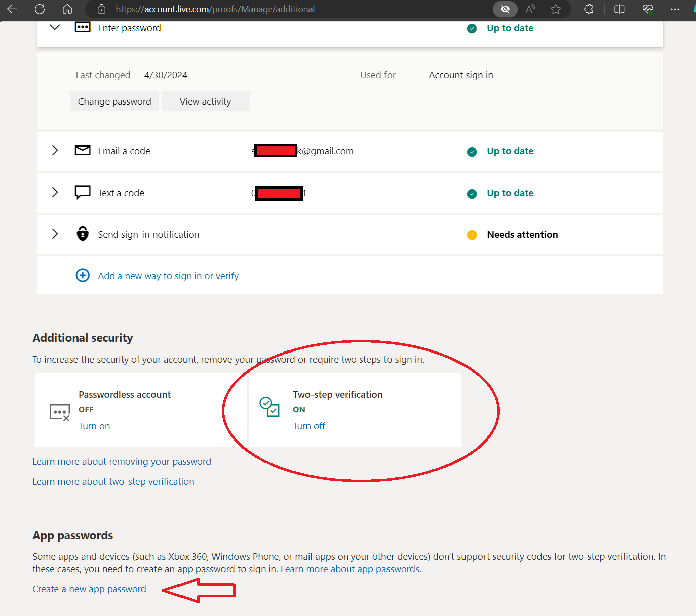
Task: Turn off two-step verification
Action: click(308, 426)
